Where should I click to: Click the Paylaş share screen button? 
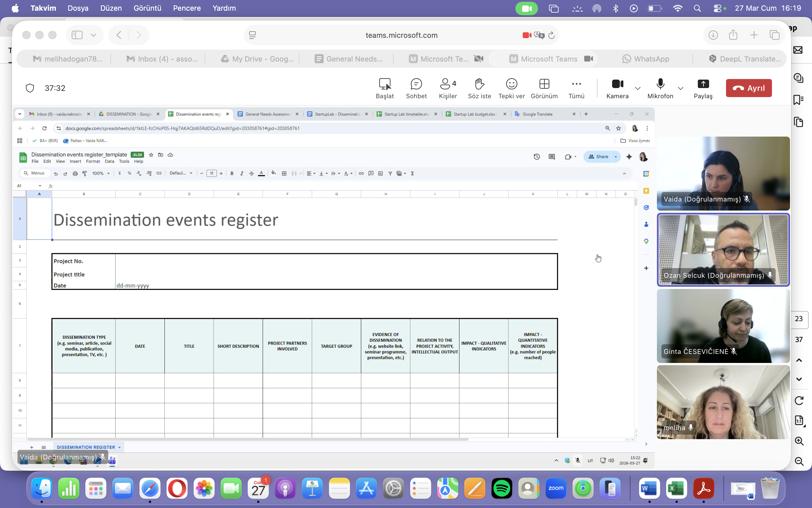703,88
